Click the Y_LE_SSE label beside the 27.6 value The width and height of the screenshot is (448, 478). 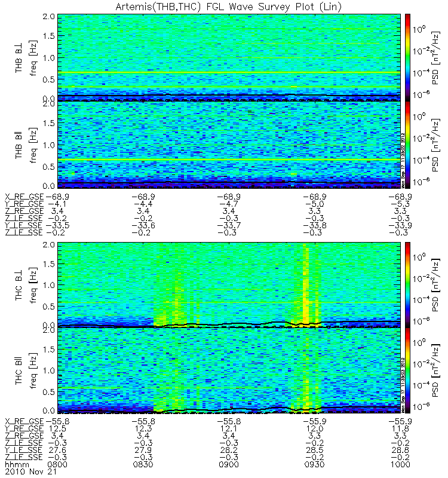(x=24, y=451)
